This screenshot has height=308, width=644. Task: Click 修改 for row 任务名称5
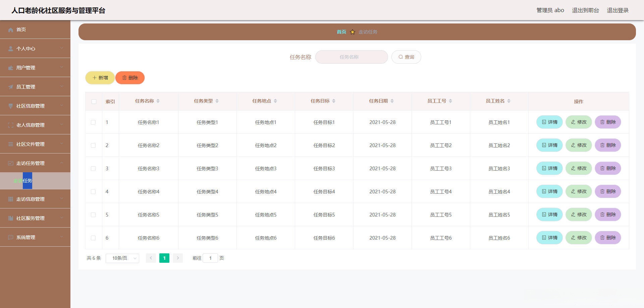click(579, 214)
